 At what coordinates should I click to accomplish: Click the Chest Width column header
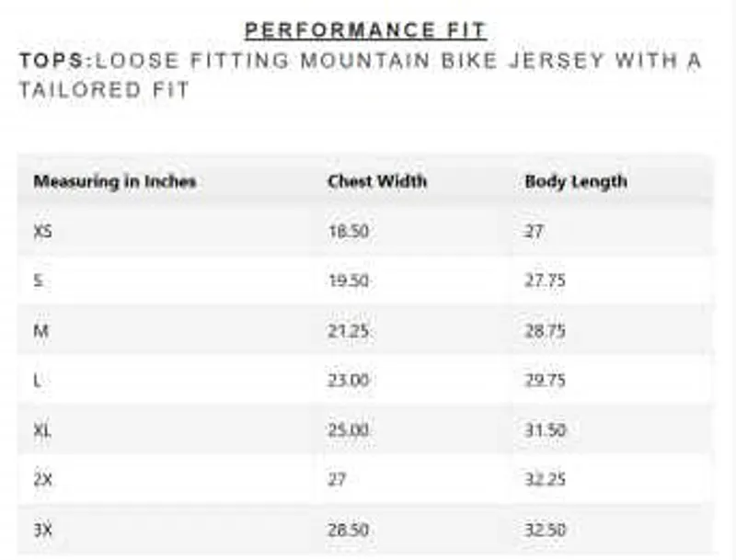[x=377, y=181]
